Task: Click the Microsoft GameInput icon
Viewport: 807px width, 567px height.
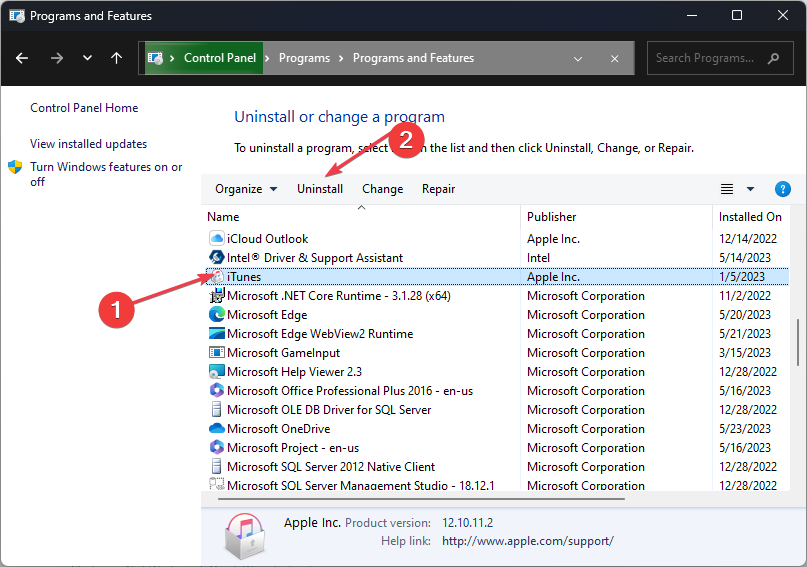Action: pyautogui.click(x=217, y=352)
